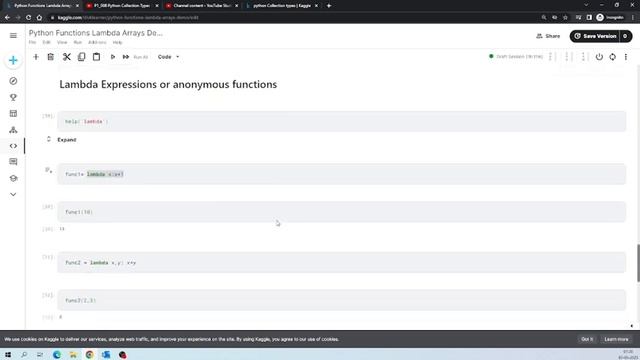640x360 pixels.
Task: Open the Discussions icon in sidebar
Action: coord(13,162)
